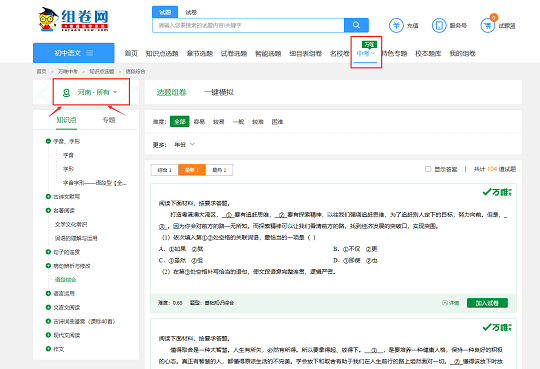Select difficulty filter 全部
Viewport: 540px width, 369px height.
(180, 122)
